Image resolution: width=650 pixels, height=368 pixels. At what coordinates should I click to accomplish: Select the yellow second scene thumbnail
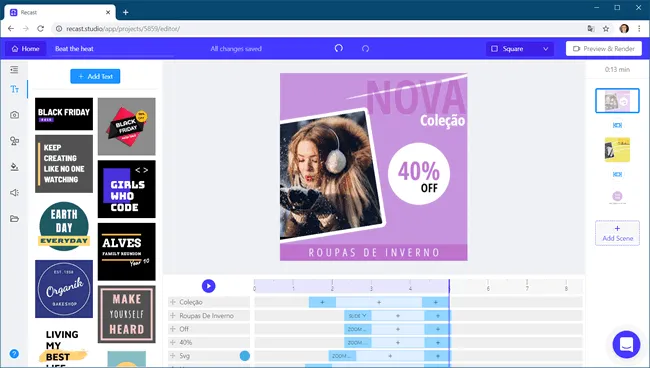click(x=617, y=150)
